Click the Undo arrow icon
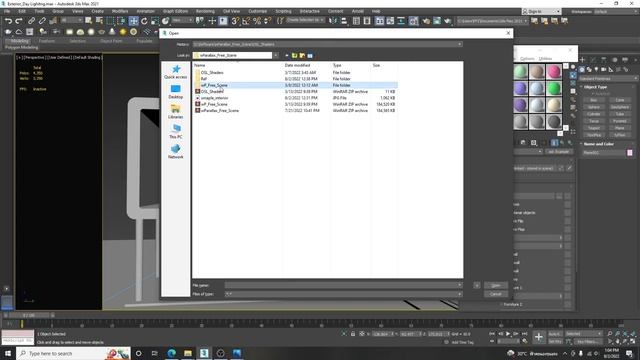 pyautogui.click(x=8, y=21)
